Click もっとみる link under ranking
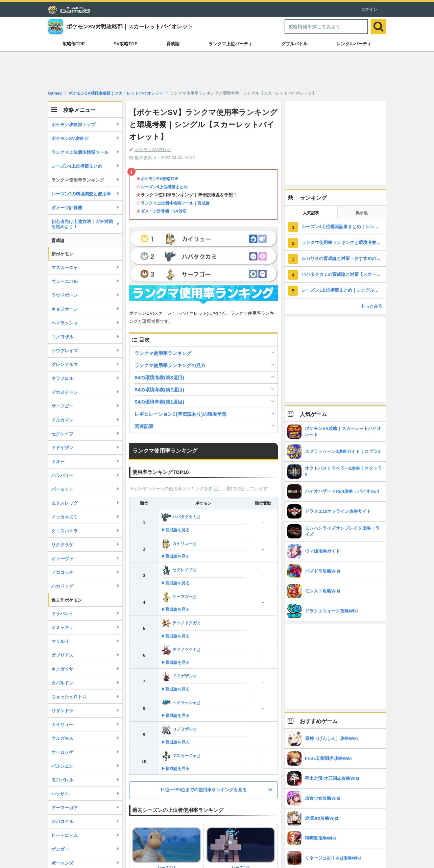The image size is (434, 868). [371, 306]
